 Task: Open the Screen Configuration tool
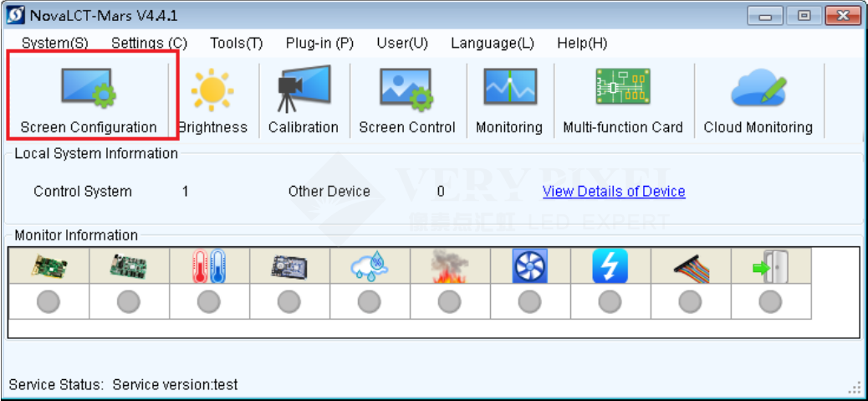[x=89, y=99]
